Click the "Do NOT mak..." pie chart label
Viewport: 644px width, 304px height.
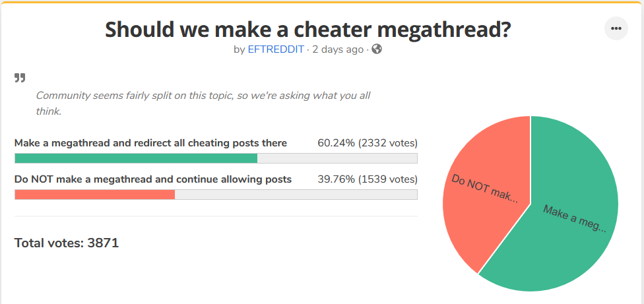[484, 189]
